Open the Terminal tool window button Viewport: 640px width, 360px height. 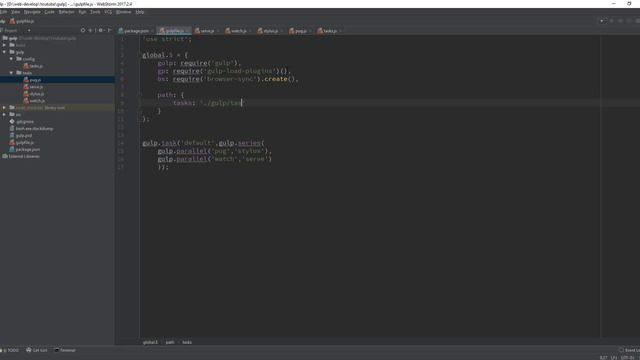point(65,350)
